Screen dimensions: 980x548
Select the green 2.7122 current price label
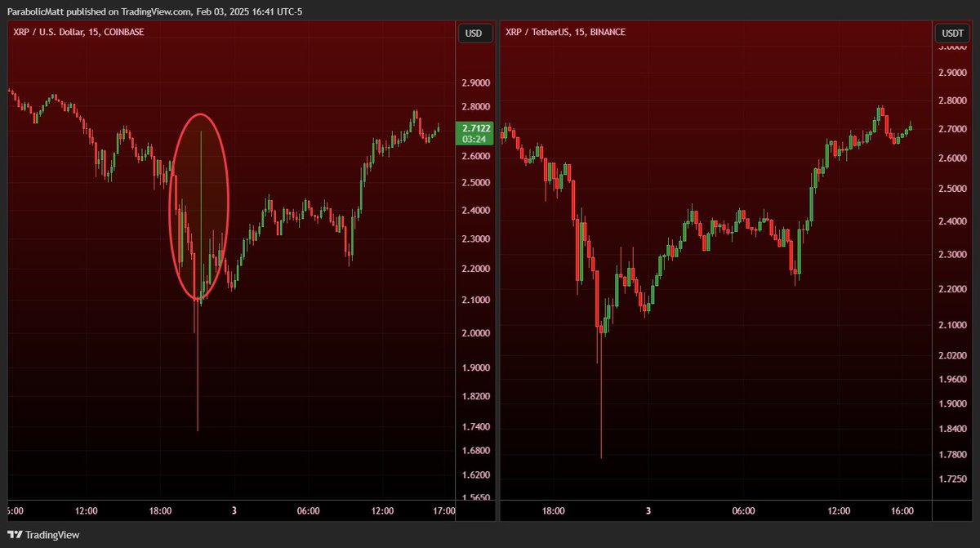477,128
